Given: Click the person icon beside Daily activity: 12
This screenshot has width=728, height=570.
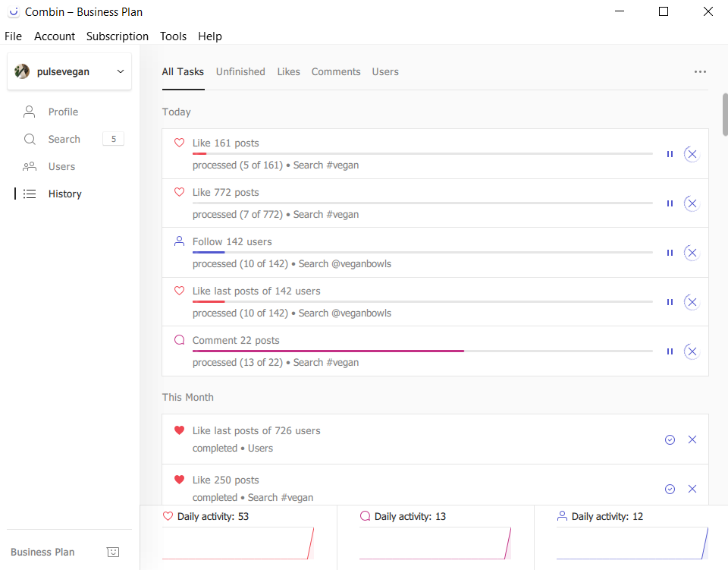Looking at the screenshot, I should coord(562,516).
